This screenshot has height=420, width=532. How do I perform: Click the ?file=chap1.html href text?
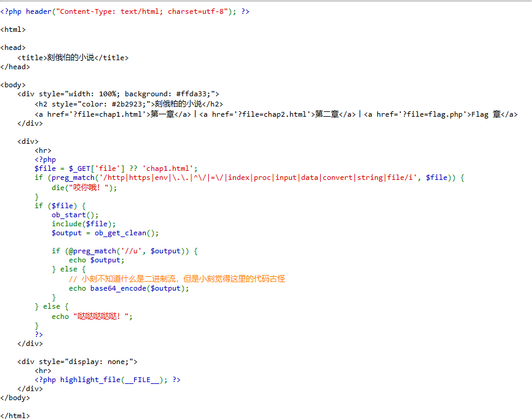coord(107,114)
